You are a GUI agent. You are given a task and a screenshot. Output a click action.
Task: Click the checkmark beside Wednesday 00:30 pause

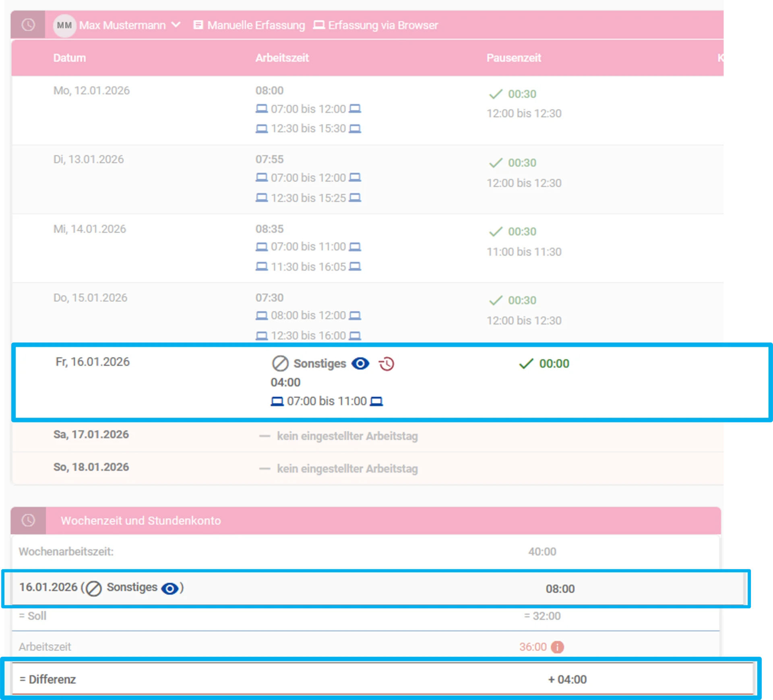coord(496,232)
